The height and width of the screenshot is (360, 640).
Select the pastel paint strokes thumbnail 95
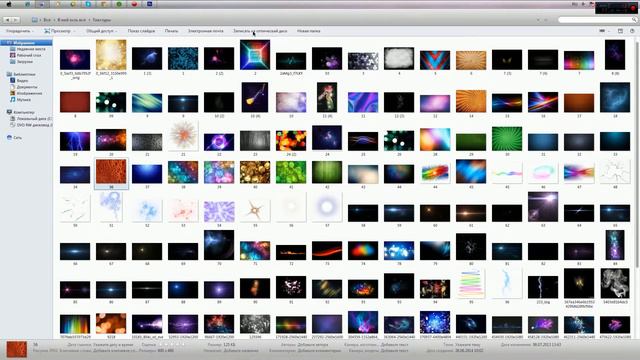[471, 284]
